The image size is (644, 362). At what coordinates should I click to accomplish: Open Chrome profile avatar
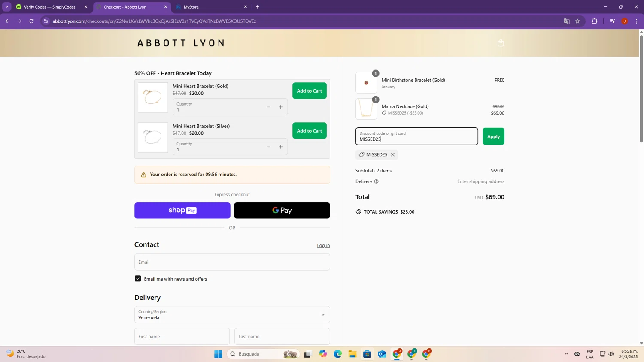(625, 21)
